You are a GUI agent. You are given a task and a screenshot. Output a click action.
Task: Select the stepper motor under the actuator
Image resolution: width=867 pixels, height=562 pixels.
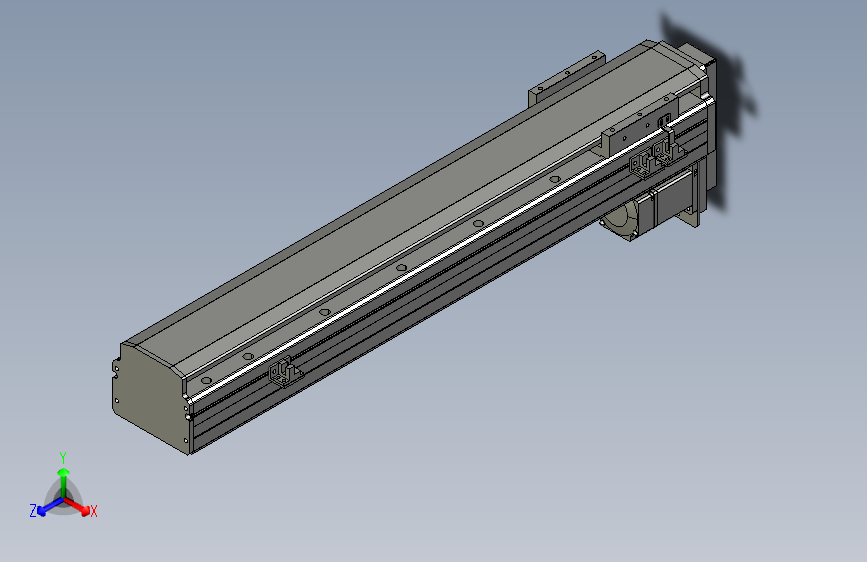[651, 207]
